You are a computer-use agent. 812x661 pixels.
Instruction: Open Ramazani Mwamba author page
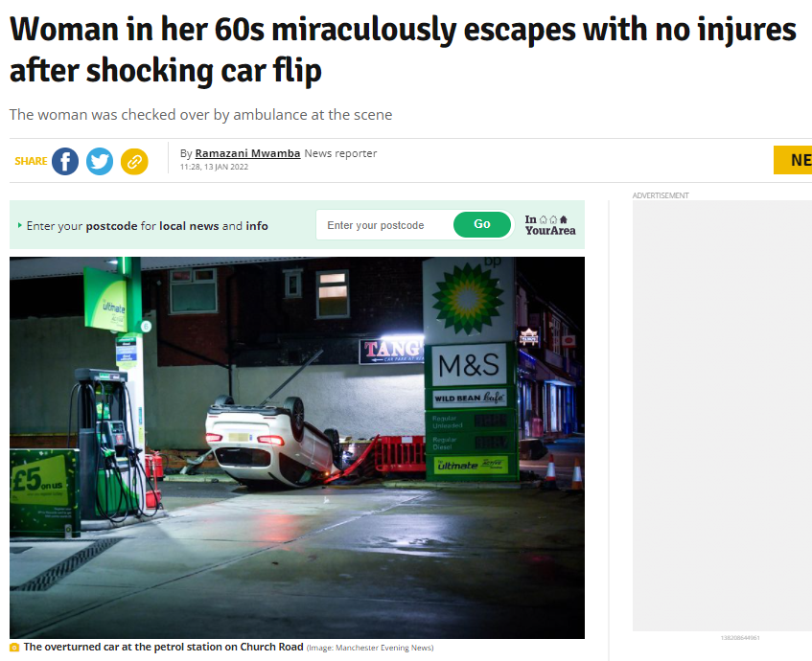click(247, 153)
